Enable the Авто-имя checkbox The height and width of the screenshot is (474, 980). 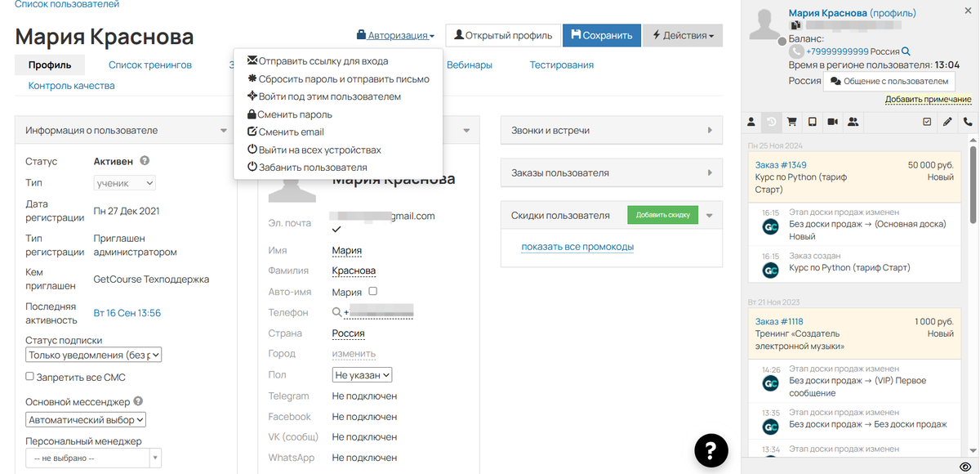pyautogui.click(x=373, y=292)
